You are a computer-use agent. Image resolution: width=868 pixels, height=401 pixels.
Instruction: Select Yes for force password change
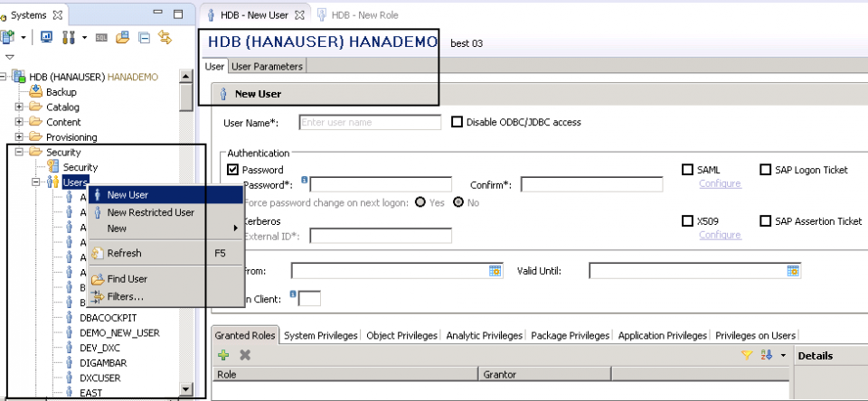(x=420, y=202)
